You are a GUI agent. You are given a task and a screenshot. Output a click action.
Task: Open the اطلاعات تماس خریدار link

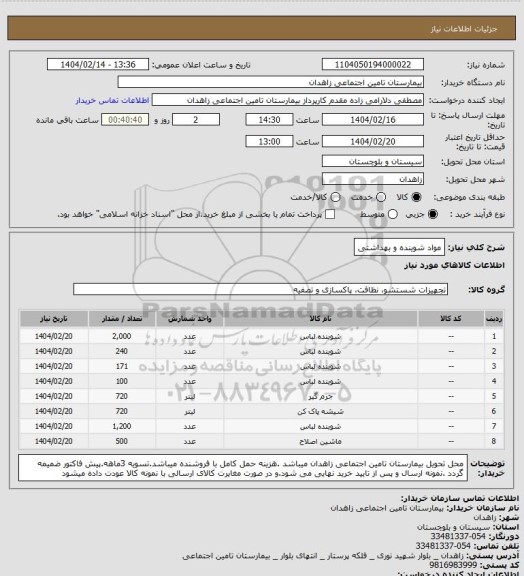point(112,100)
